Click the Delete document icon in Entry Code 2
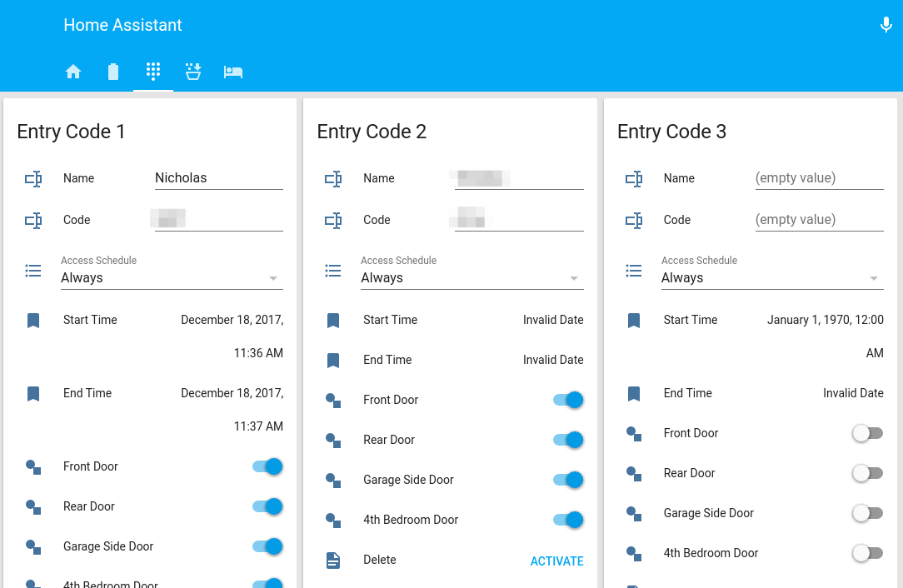This screenshot has width=903, height=588. (x=333, y=560)
